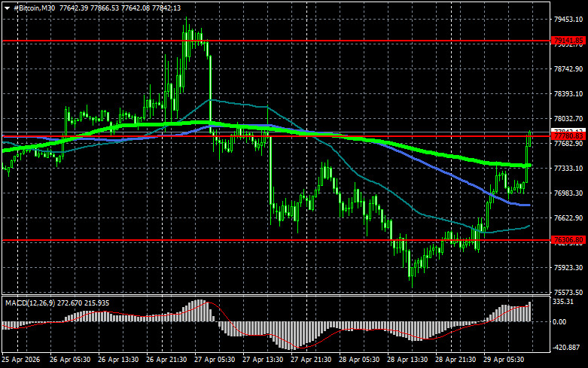
Task: Select the OHLC values 77642.39 77866.53 text
Action: pyautogui.click(x=89, y=8)
